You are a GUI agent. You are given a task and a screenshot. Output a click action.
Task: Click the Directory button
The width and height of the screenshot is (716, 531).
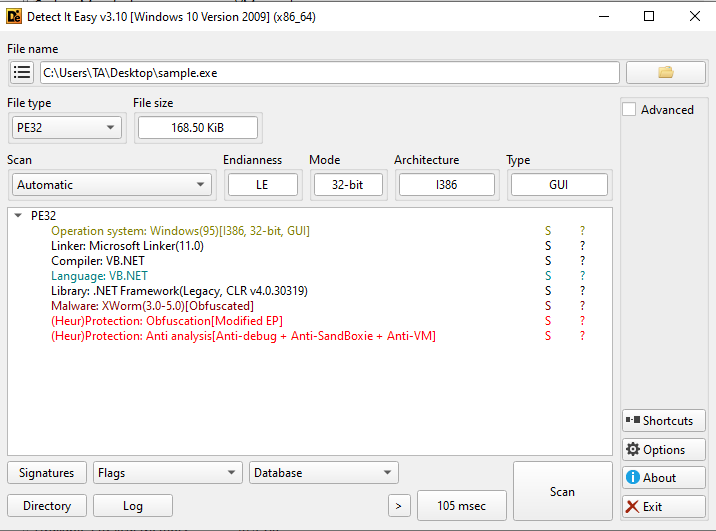coord(46,506)
